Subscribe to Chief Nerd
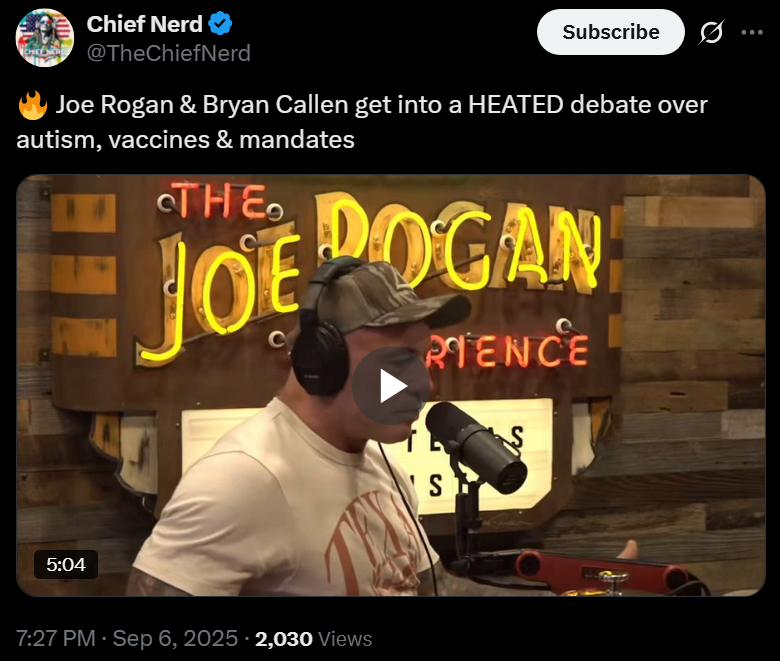This screenshot has width=780, height=661. 610,32
